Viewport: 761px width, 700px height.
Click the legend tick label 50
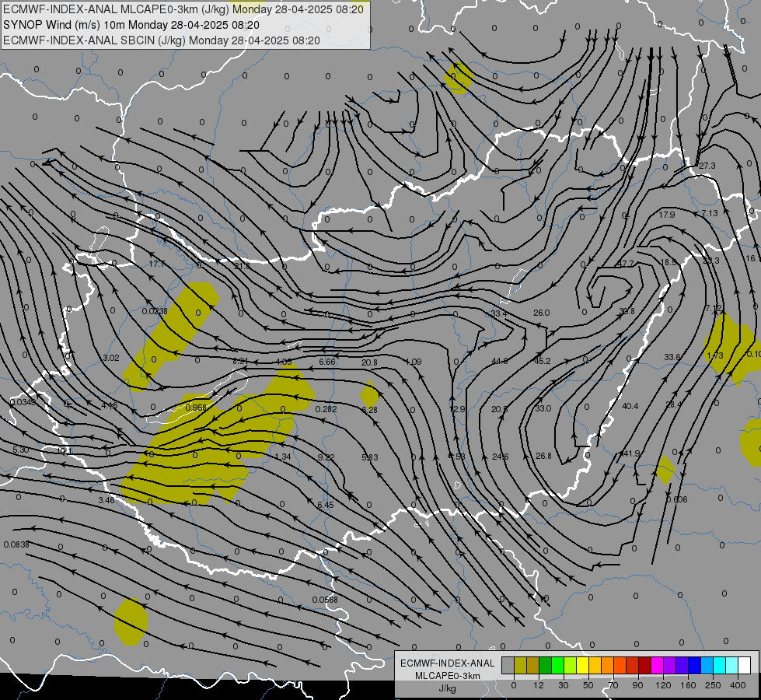point(588,685)
